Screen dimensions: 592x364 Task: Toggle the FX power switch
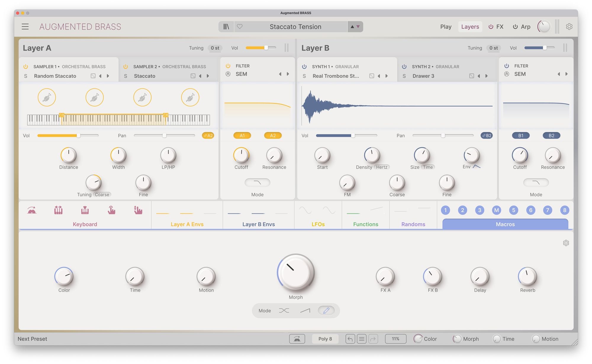491,27
